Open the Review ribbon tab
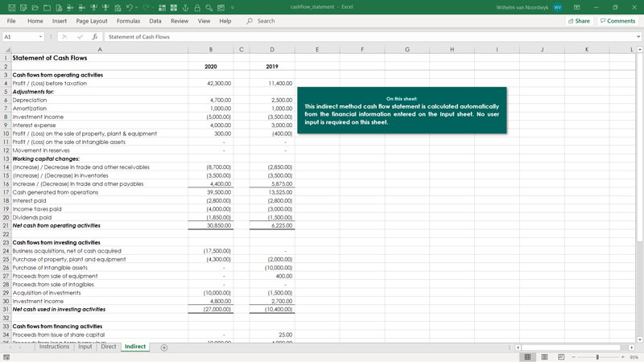This screenshot has height=362, width=644. click(x=180, y=21)
